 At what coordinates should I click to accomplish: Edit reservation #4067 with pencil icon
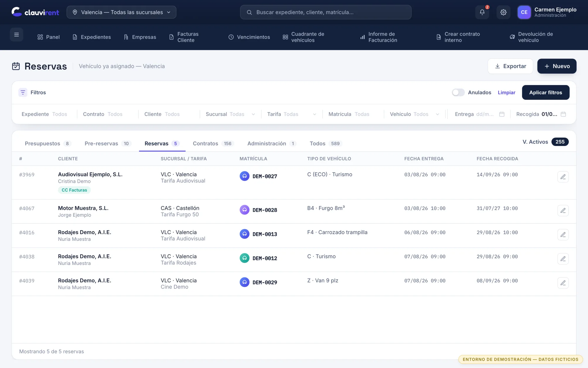coord(563,210)
